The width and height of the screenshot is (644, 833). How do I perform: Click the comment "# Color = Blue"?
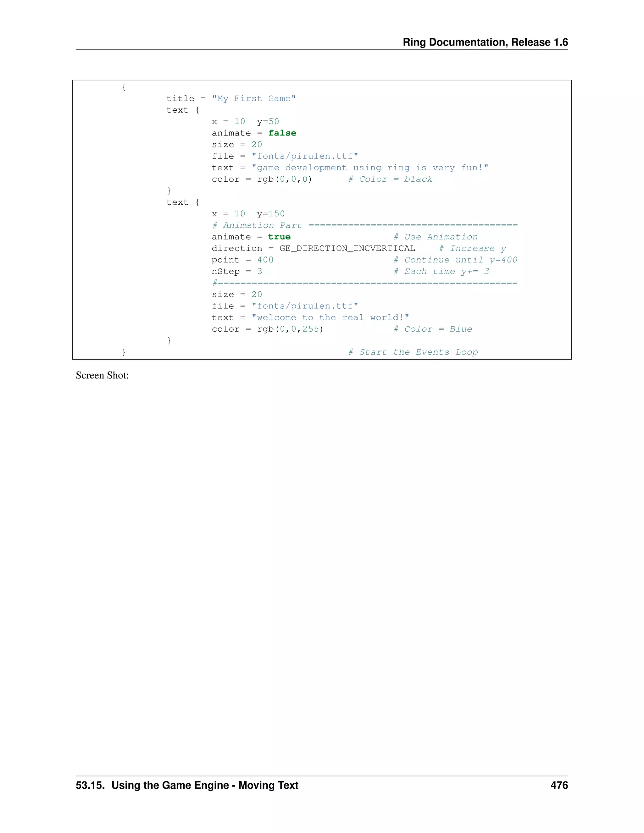(x=433, y=329)
